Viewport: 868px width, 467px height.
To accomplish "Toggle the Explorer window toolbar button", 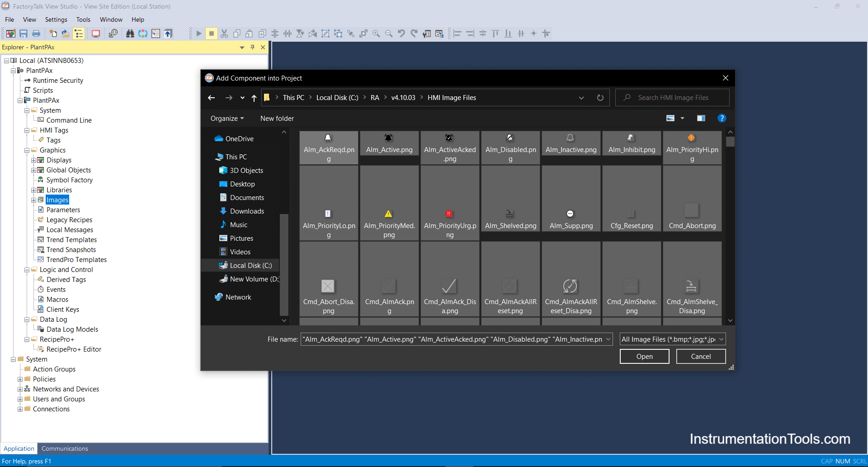I will 79,33.
